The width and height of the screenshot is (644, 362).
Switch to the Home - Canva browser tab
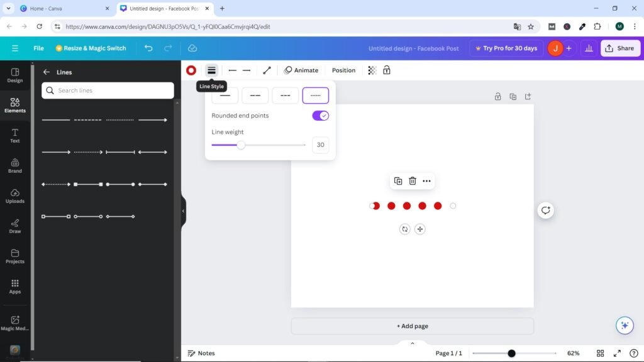click(59, 9)
